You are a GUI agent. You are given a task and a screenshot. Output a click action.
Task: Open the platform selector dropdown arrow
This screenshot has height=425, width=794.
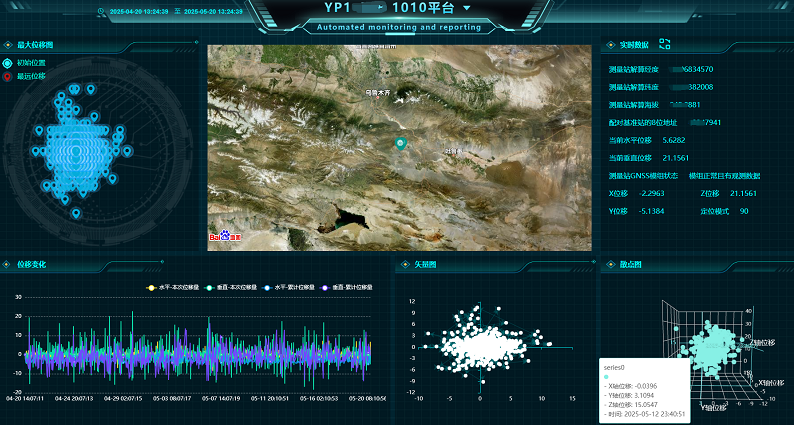466,8
